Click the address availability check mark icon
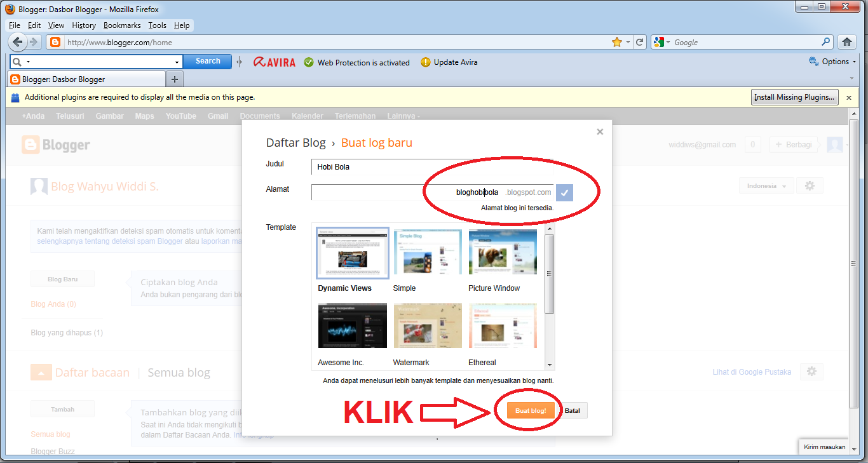 564,192
